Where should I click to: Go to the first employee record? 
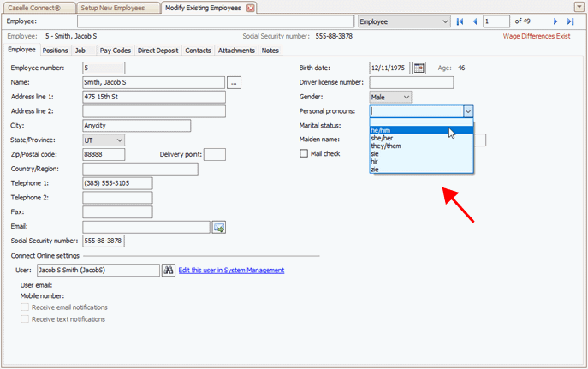460,21
